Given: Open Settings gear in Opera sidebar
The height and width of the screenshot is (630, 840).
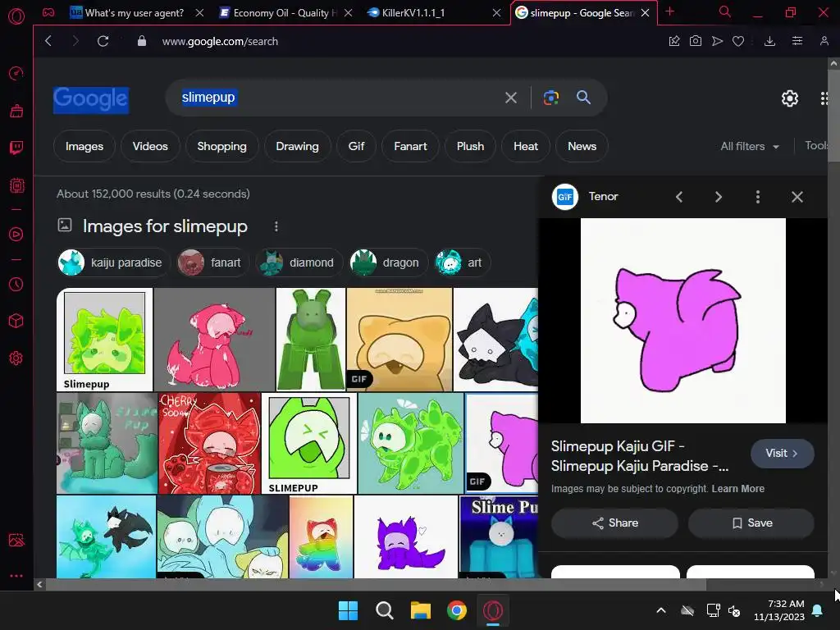Looking at the screenshot, I should coord(16,358).
